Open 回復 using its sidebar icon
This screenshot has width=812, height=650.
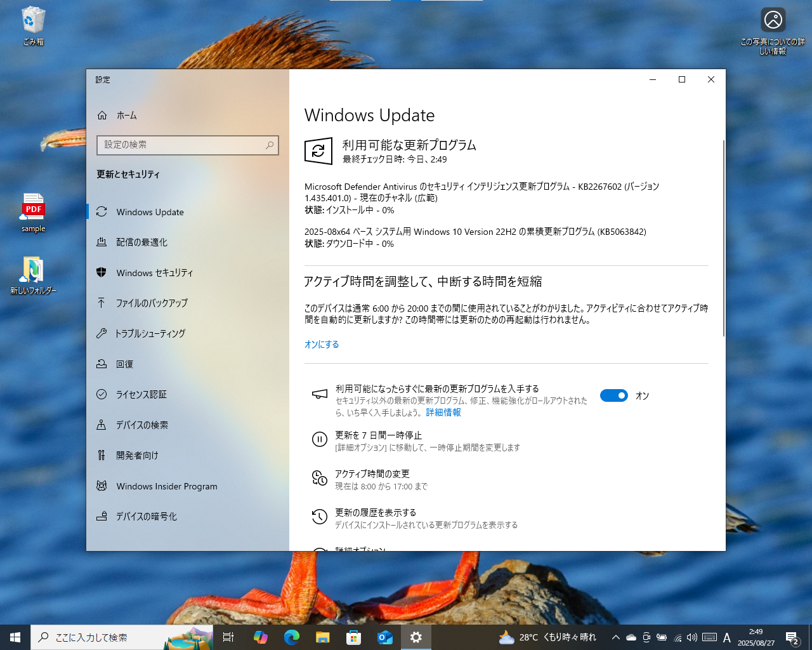coord(102,364)
